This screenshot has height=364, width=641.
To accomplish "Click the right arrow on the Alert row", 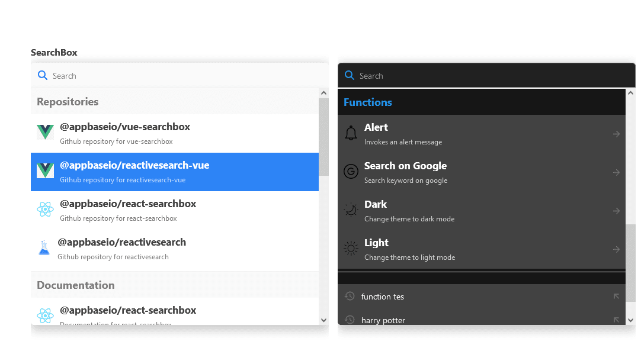I will pos(616,133).
